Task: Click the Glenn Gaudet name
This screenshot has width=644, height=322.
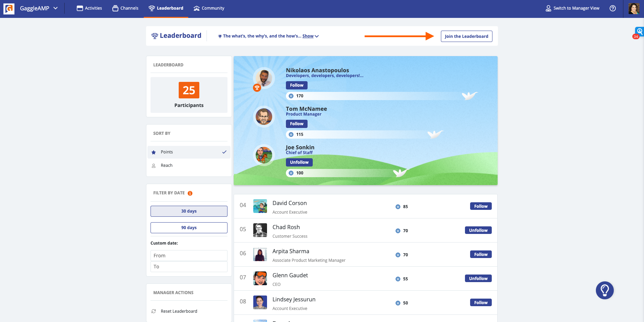Action: click(290, 275)
